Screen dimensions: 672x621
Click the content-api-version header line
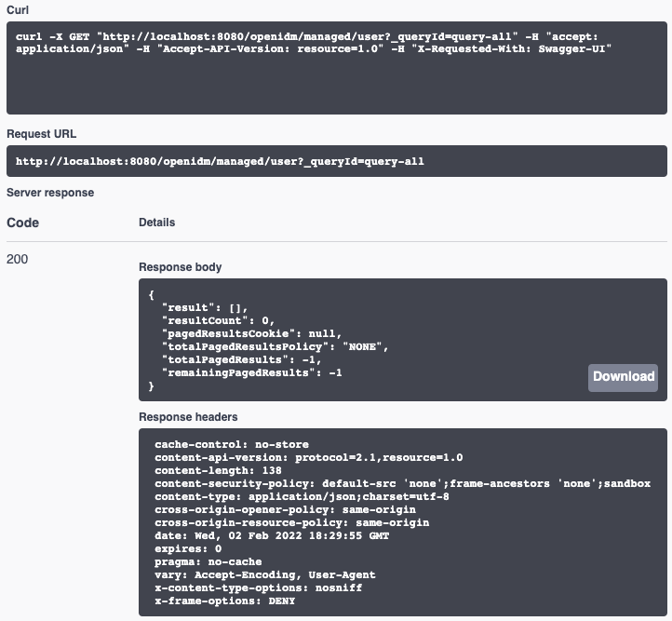tap(309, 458)
